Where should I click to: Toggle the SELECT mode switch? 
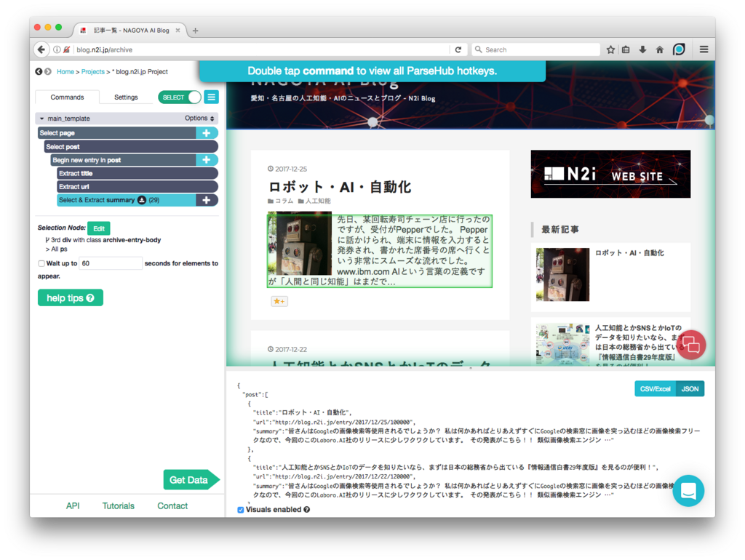coord(180,97)
